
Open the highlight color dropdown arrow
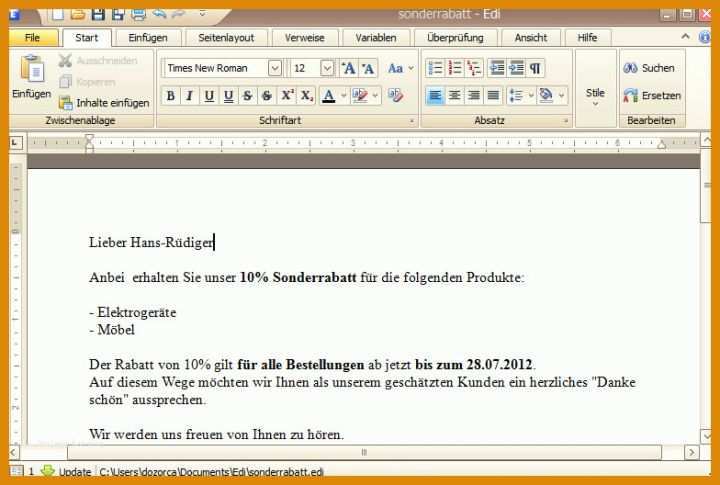click(x=375, y=96)
